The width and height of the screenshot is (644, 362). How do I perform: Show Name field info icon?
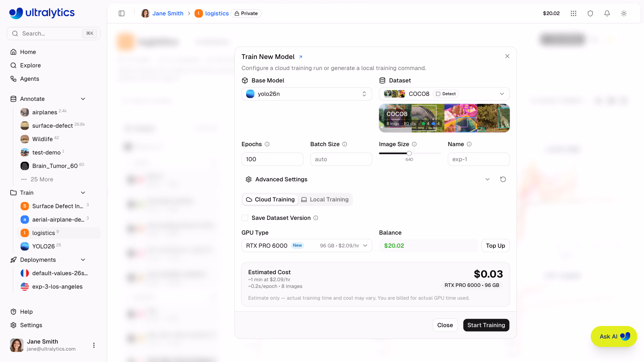469,144
